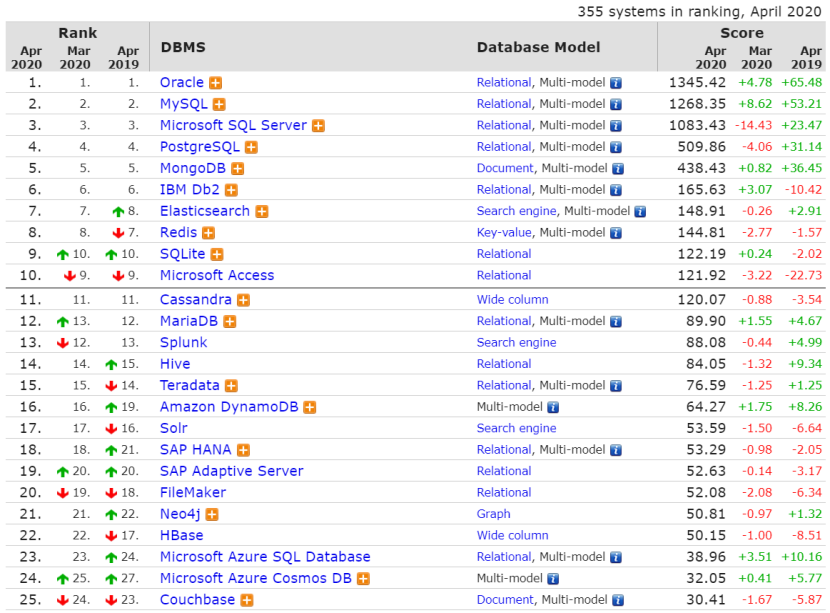Click the info icon in Couchbase row
The height and width of the screenshot is (613, 830).
click(x=617, y=600)
